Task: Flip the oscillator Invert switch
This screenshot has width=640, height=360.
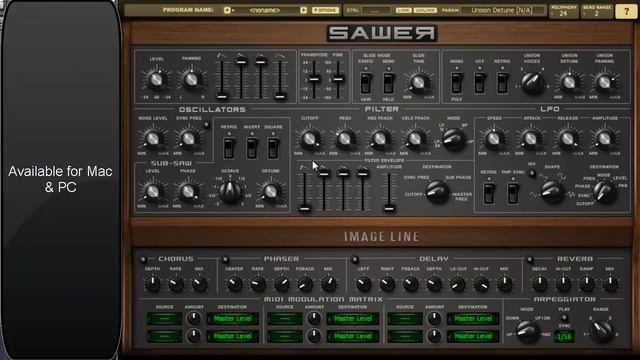Action: (251, 147)
